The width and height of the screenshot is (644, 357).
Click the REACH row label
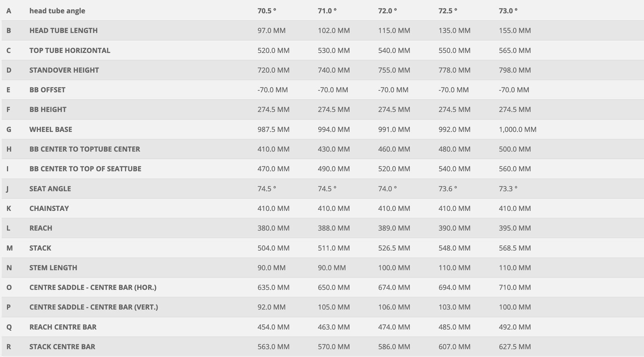tap(41, 228)
